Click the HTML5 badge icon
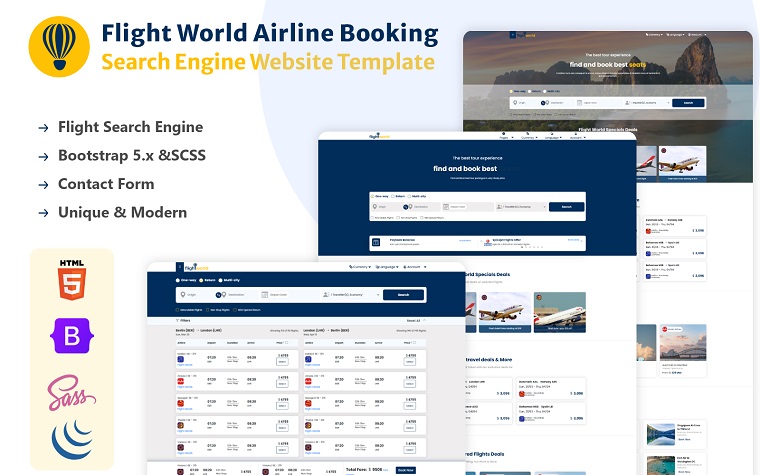 (72, 279)
